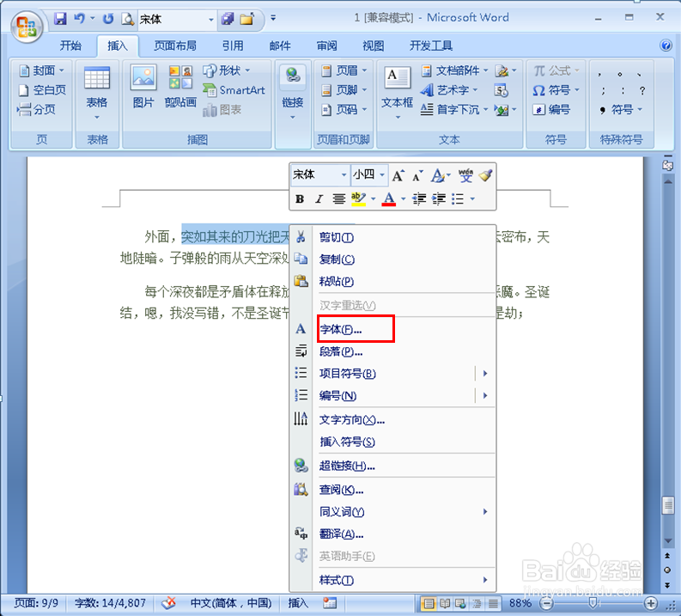The width and height of the screenshot is (681, 616).
Task: Grow font size in mini toolbar
Action: click(398, 175)
